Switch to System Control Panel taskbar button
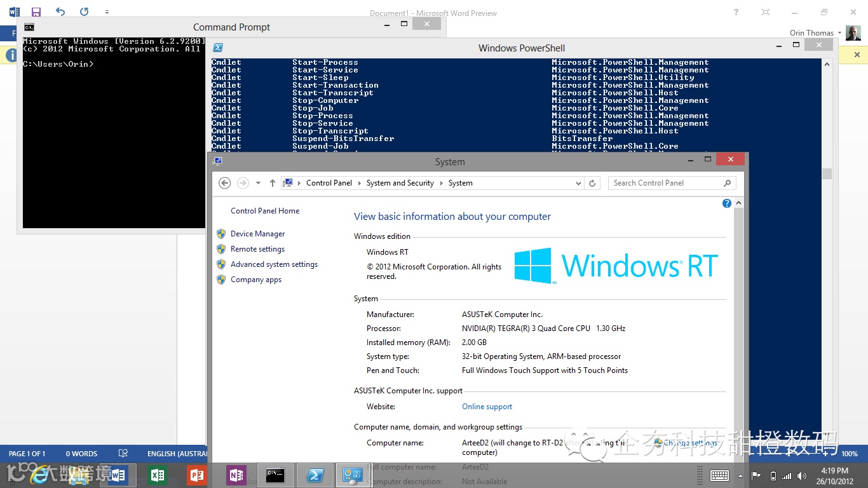This screenshot has height=488, width=868. (353, 475)
